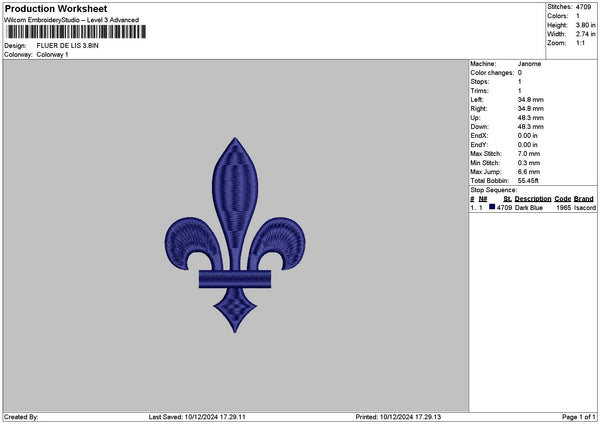Select the design name FLUER DE LIS 3.8IN

click(67, 46)
